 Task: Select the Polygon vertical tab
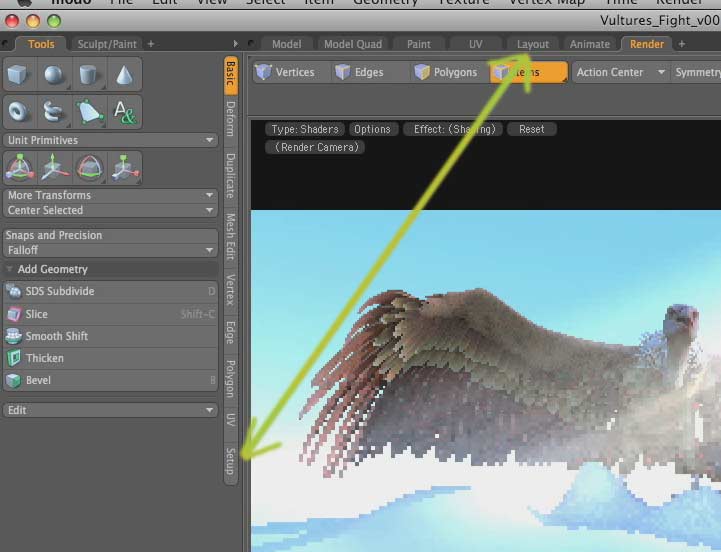point(231,380)
